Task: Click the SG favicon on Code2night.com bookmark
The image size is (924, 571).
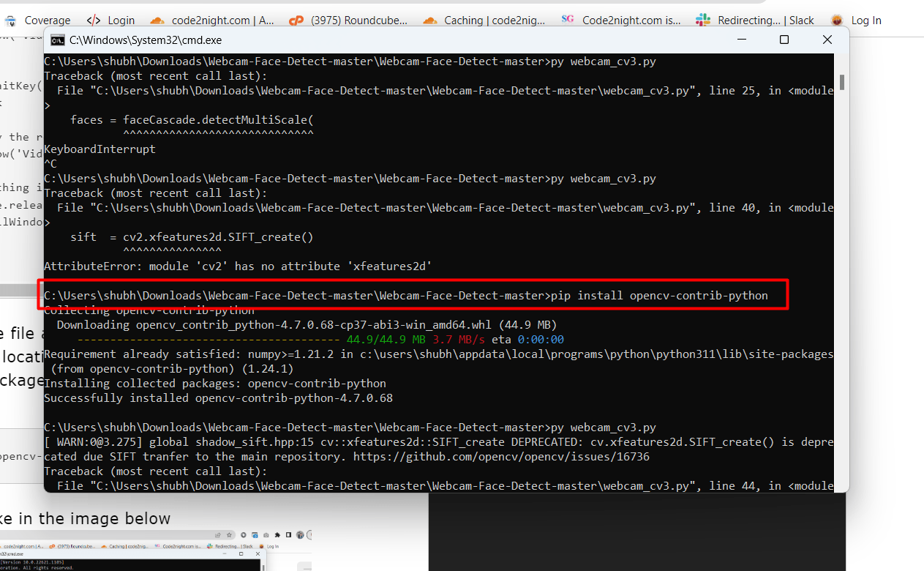Action: click(568, 20)
